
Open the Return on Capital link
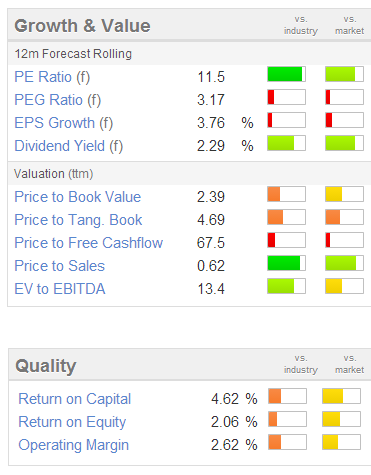[75, 399]
